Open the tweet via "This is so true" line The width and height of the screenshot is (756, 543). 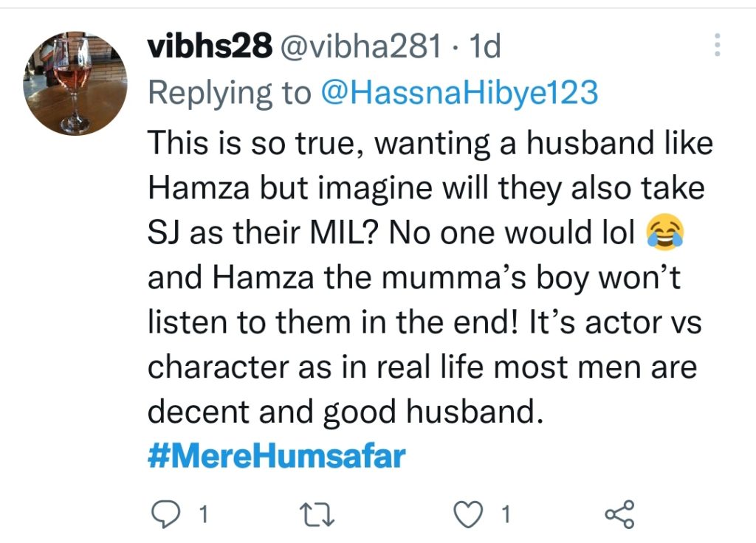click(x=430, y=143)
